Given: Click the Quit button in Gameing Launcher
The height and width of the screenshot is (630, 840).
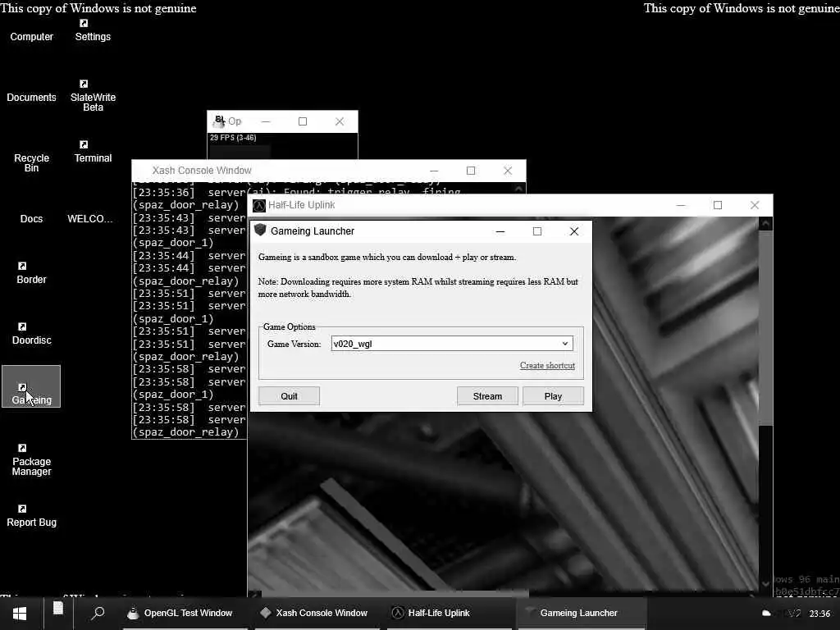Looking at the screenshot, I should click(x=290, y=396).
